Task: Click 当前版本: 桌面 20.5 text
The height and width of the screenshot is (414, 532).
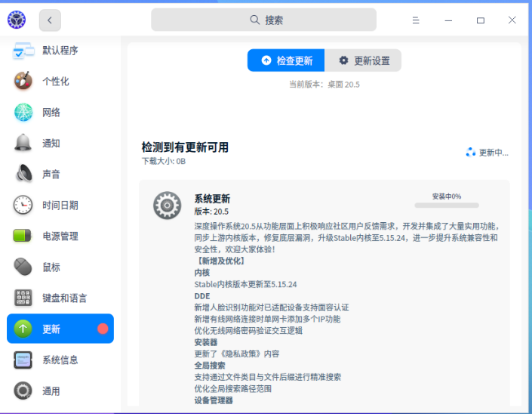Action: tap(324, 85)
